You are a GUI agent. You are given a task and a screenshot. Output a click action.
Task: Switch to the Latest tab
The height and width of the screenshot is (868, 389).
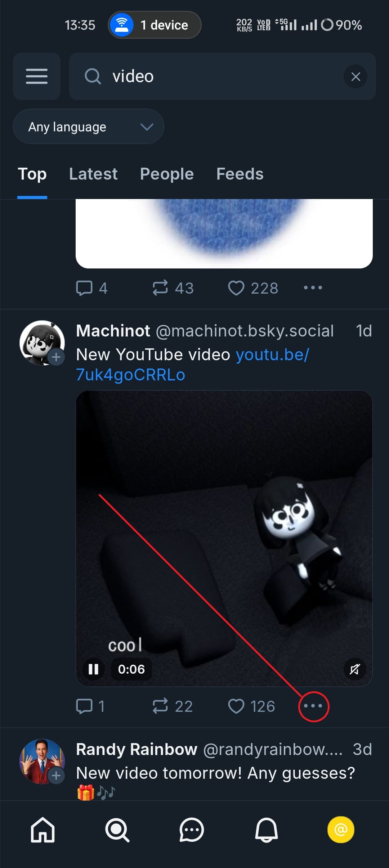(x=93, y=174)
